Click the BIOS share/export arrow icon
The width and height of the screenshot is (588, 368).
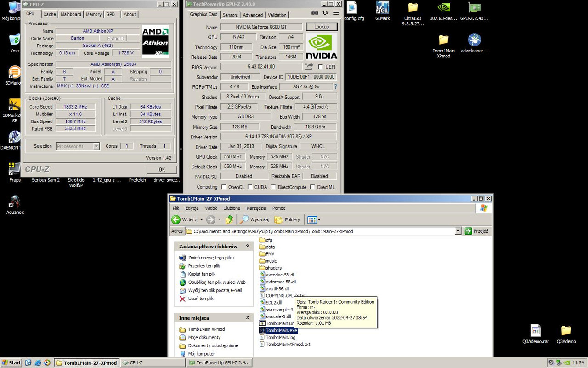(x=309, y=67)
